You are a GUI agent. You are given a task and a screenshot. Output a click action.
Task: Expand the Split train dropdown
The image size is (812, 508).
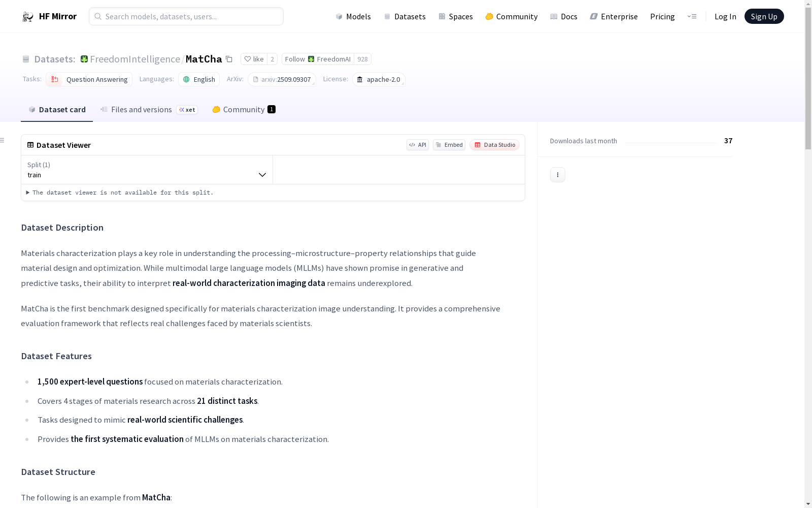[x=147, y=170]
